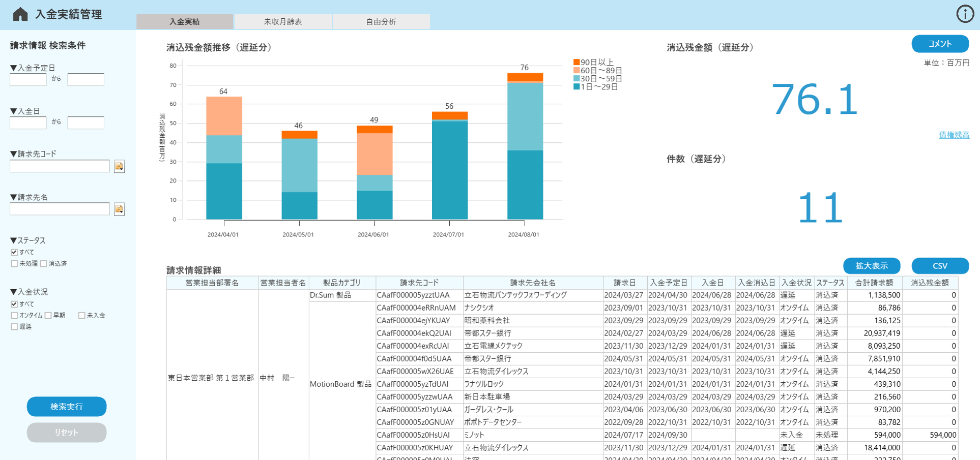Click 入金予定日 end date field
The height and width of the screenshot is (460, 980).
coord(86,79)
